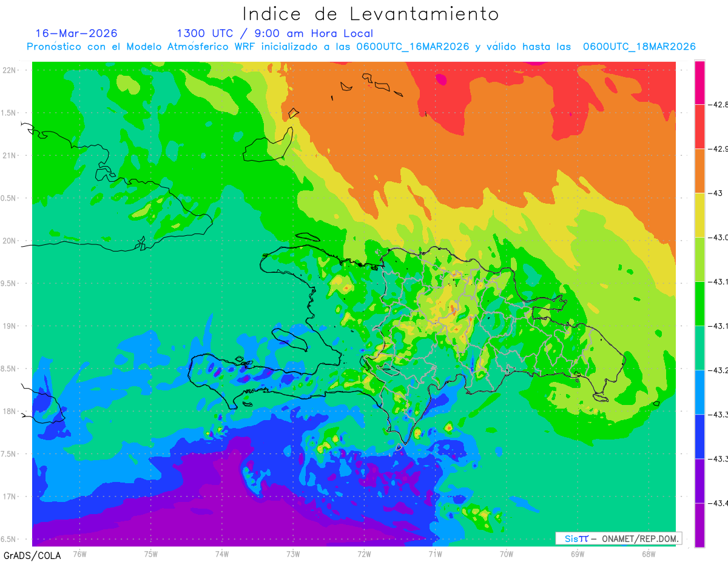Click the yellow swatch in the color legend
The image size is (728, 562).
(699, 215)
